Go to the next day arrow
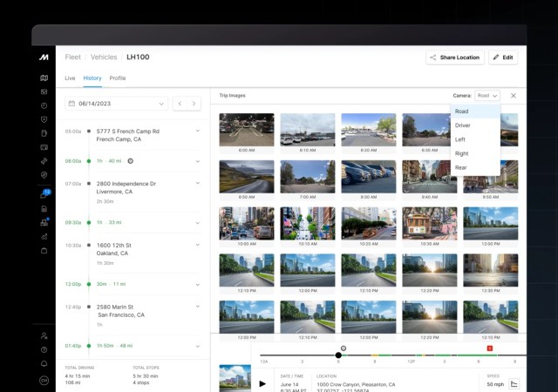 194,104
